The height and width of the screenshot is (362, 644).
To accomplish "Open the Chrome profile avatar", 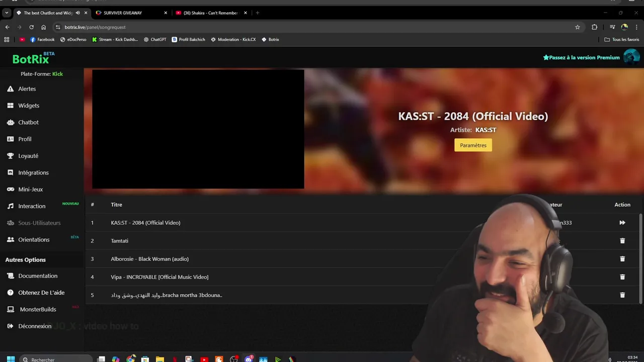I will point(624,27).
